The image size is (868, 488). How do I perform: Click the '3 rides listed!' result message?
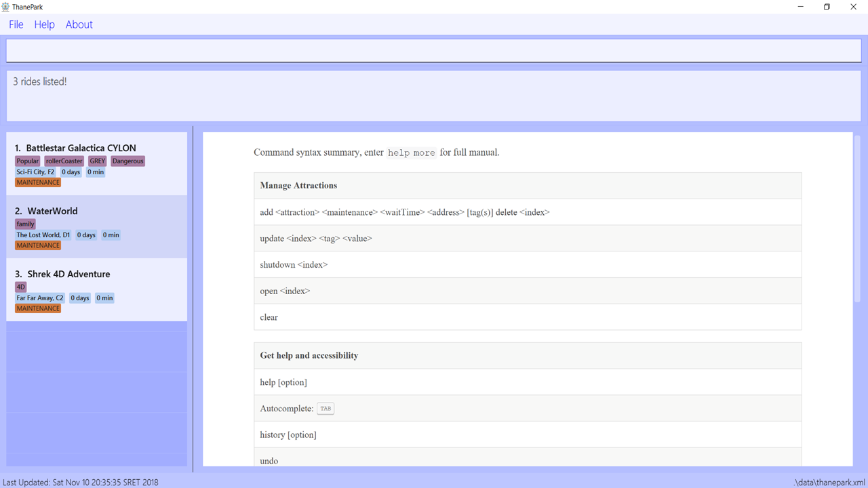(x=40, y=81)
